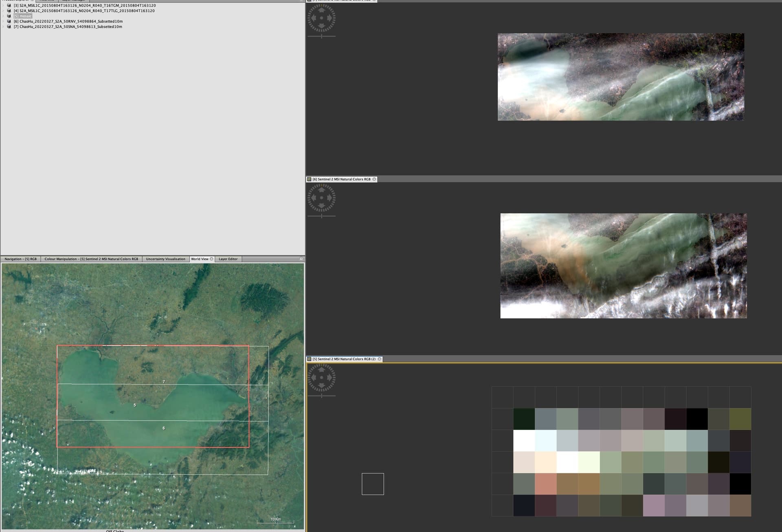Click center dot of top view navigation compass
This screenshot has width=782, height=532.
[x=321, y=18]
